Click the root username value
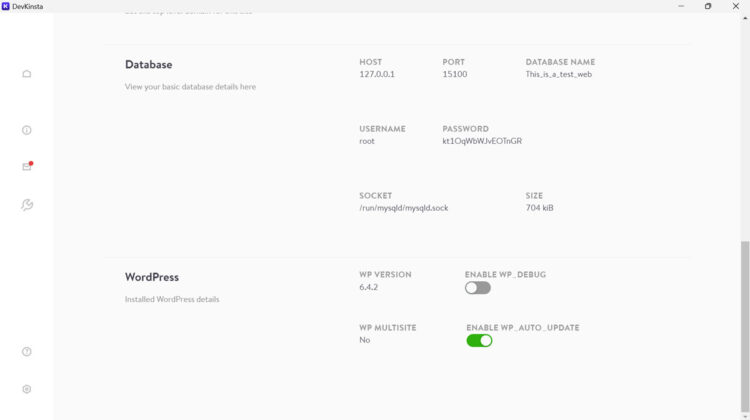The width and height of the screenshot is (750, 420). (x=367, y=141)
